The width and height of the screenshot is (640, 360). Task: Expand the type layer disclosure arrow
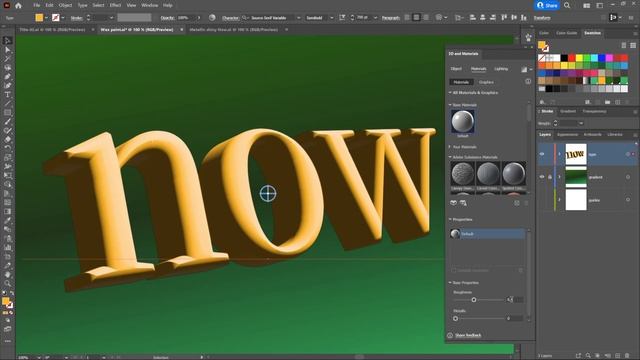pyautogui.click(x=560, y=154)
